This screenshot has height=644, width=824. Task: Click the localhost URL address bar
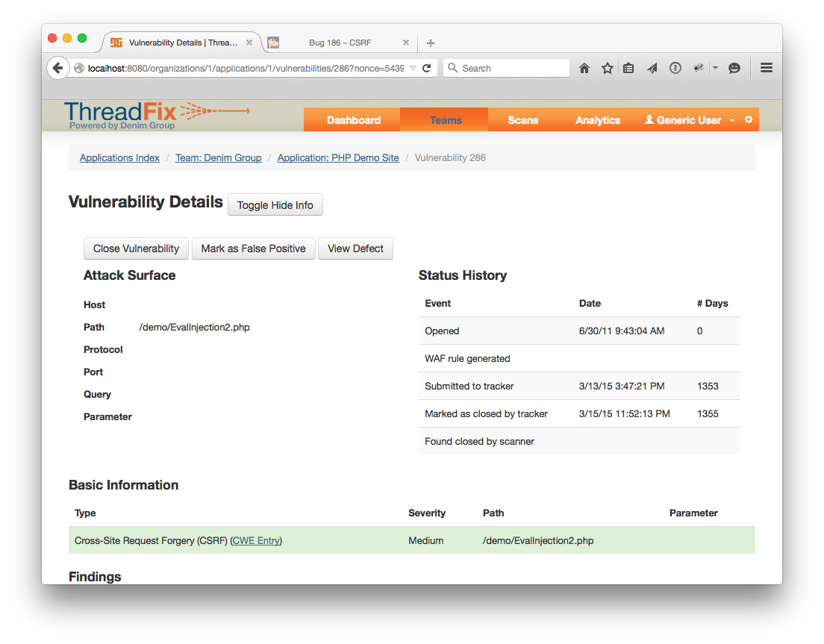(x=246, y=69)
